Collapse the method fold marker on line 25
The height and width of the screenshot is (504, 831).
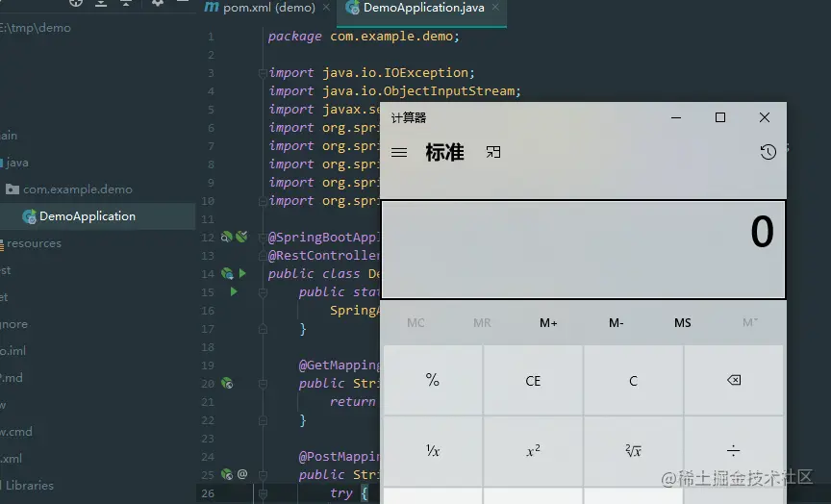263,474
